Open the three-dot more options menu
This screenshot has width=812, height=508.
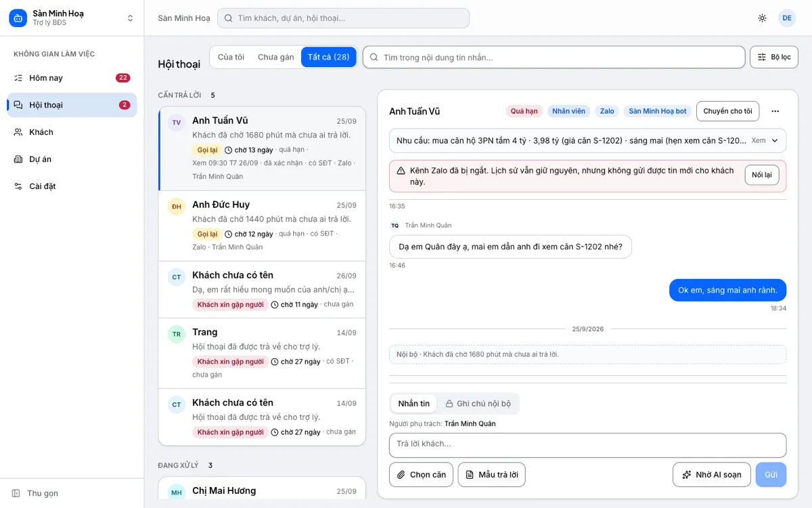[775, 111]
